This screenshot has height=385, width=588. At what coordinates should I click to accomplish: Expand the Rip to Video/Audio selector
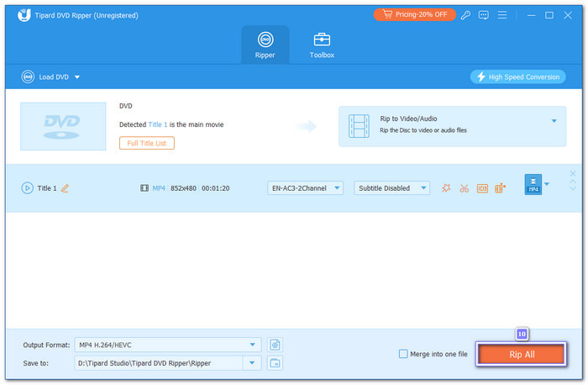tap(554, 121)
